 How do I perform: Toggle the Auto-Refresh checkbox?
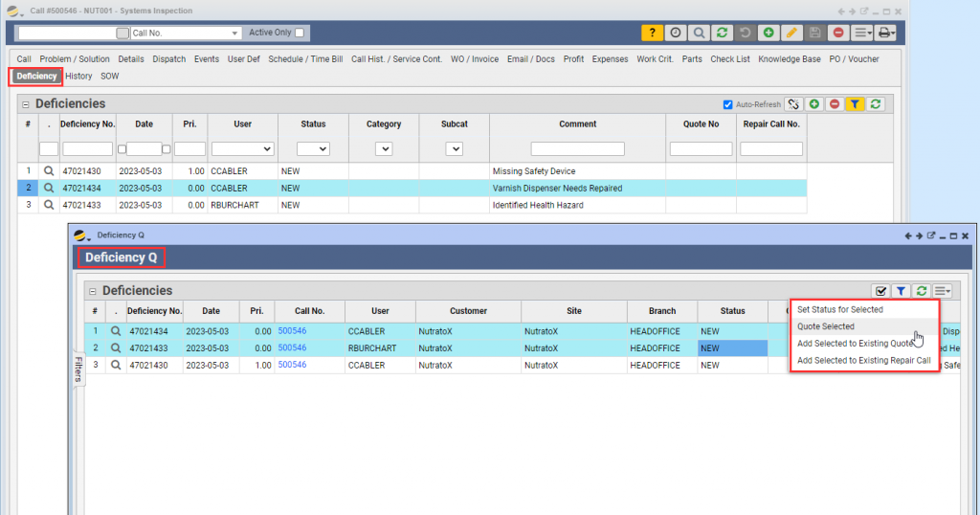[x=728, y=103]
